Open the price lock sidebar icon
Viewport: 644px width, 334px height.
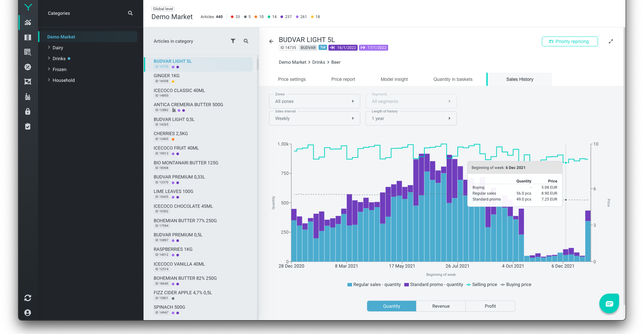[x=28, y=111]
